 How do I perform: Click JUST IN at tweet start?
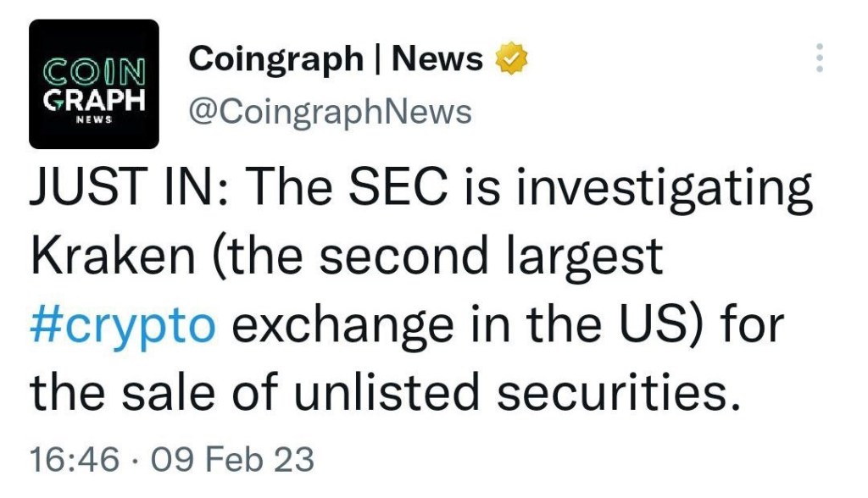pyautogui.click(x=122, y=186)
